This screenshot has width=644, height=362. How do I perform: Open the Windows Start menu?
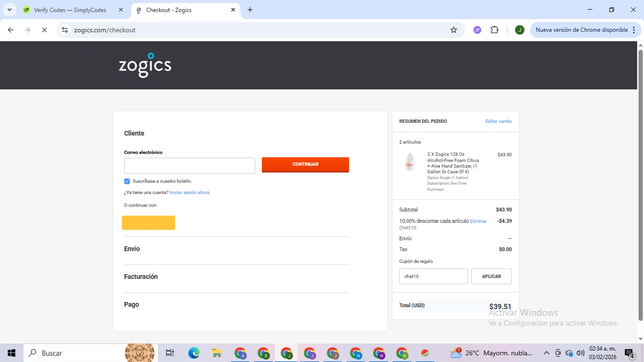[x=12, y=353]
